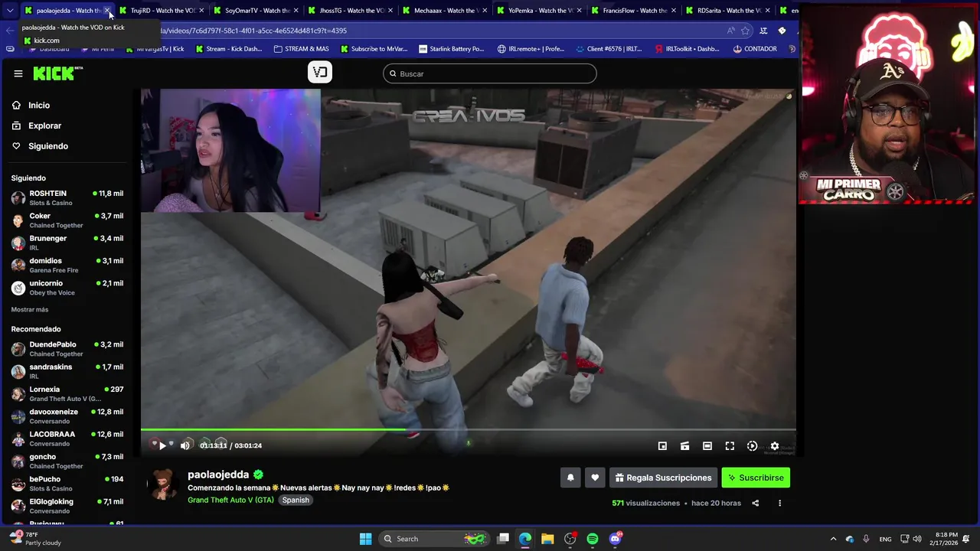Share the VOD via share icon
Viewport: 980px width, 551px height.
[x=755, y=503]
